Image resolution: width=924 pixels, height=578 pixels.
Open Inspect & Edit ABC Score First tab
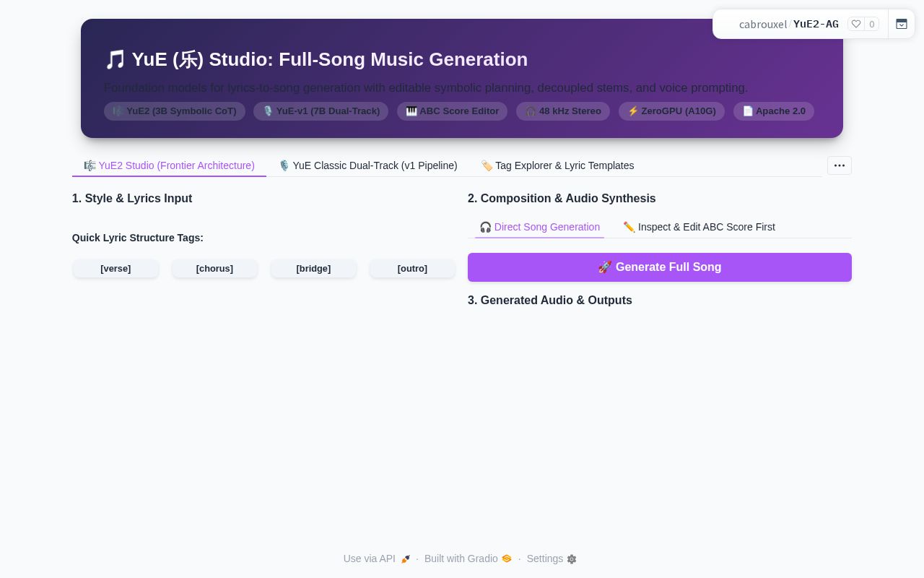pyautogui.click(x=699, y=227)
